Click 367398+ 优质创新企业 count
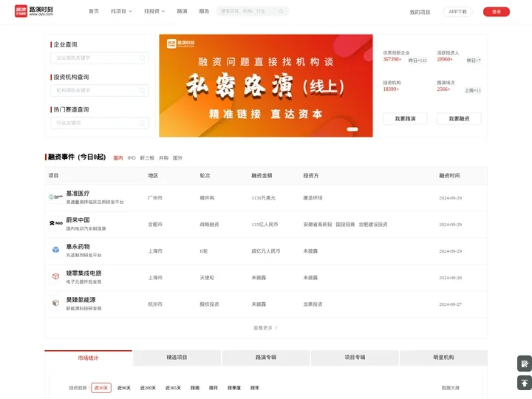Viewport: 532px width, 399px height. pos(392,59)
